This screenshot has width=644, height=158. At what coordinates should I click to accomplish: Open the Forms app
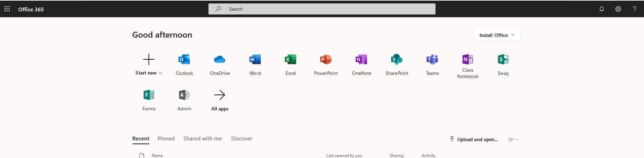[149, 100]
